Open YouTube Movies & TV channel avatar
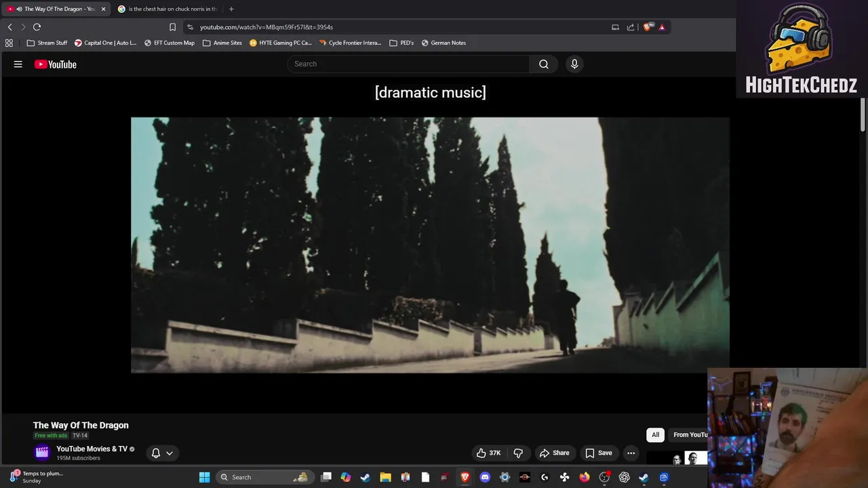 point(42,452)
